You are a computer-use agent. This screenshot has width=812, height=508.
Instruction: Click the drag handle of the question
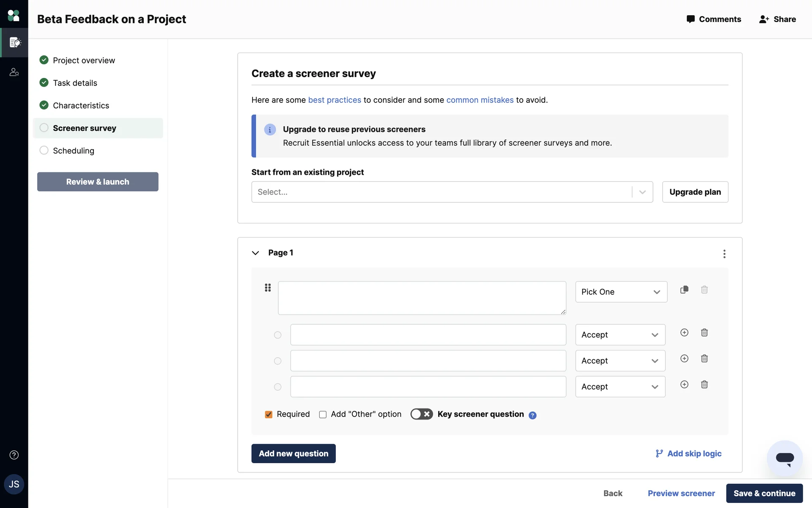[x=268, y=288]
